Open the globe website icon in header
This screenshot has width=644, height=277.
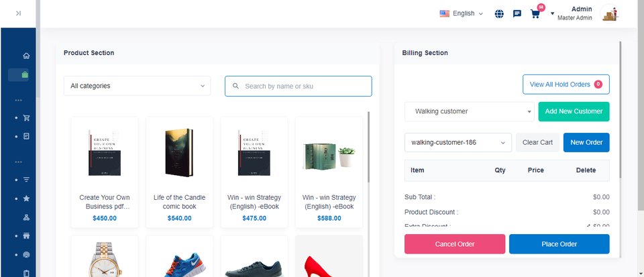tap(499, 13)
